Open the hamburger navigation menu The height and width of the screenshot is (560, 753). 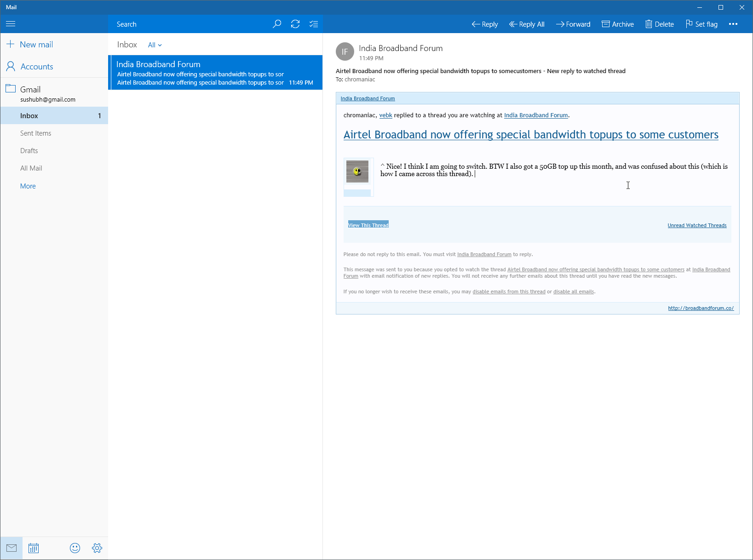click(11, 24)
